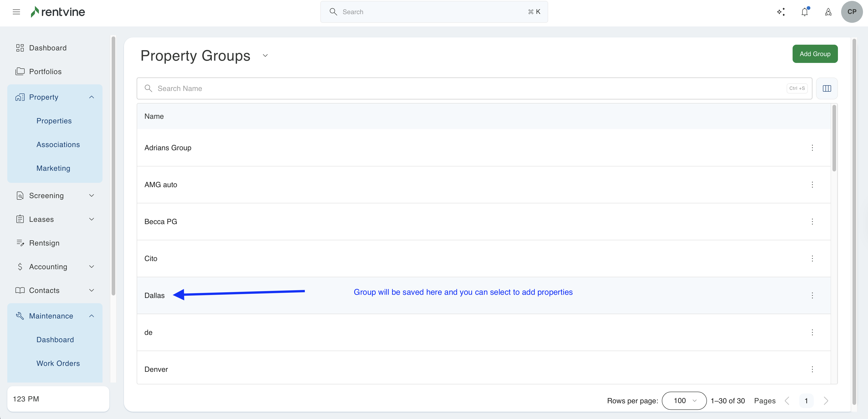Go to next page arrow
The width and height of the screenshot is (868, 419).
click(x=826, y=401)
